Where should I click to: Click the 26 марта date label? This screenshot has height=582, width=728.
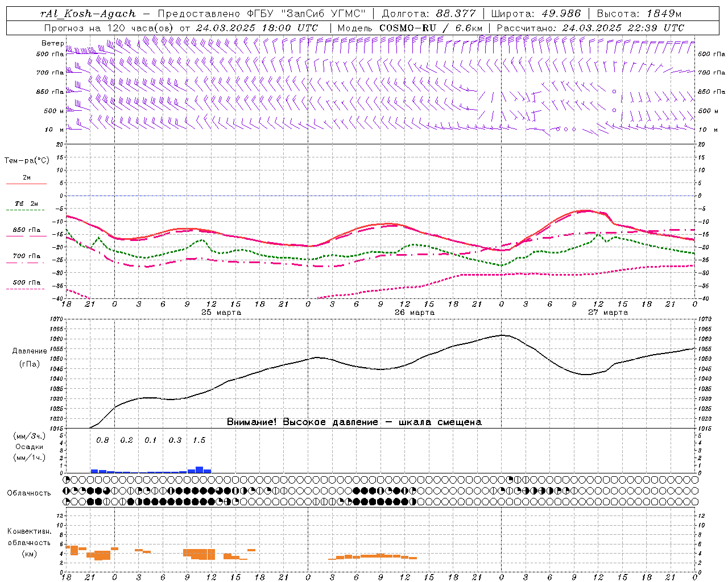pyautogui.click(x=415, y=313)
